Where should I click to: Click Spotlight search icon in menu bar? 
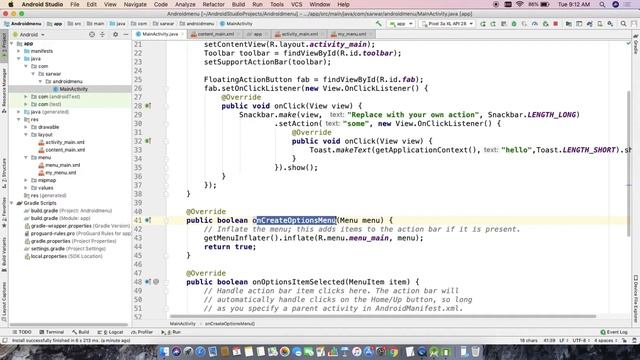(x=602, y=4)
